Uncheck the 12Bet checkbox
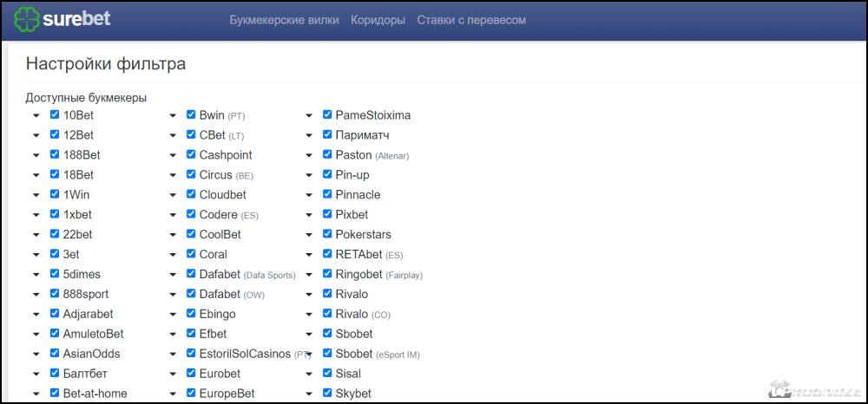The height and width of the screenshot is (404, 868). [x=54, y=134]
